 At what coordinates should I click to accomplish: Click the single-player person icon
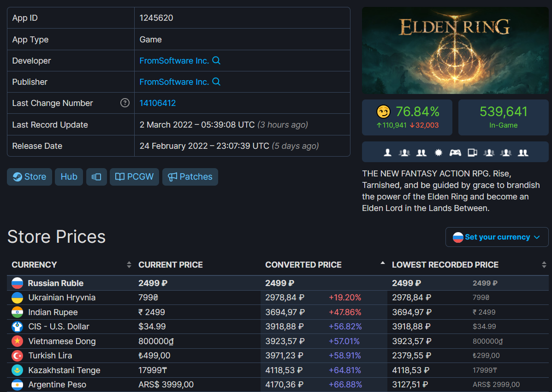387,152
